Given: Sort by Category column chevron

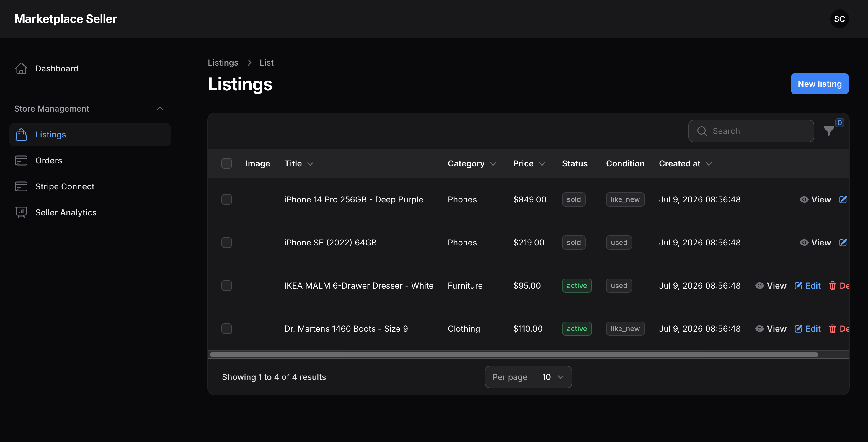Looking at the screenshot, I should (x=493, y=164).
